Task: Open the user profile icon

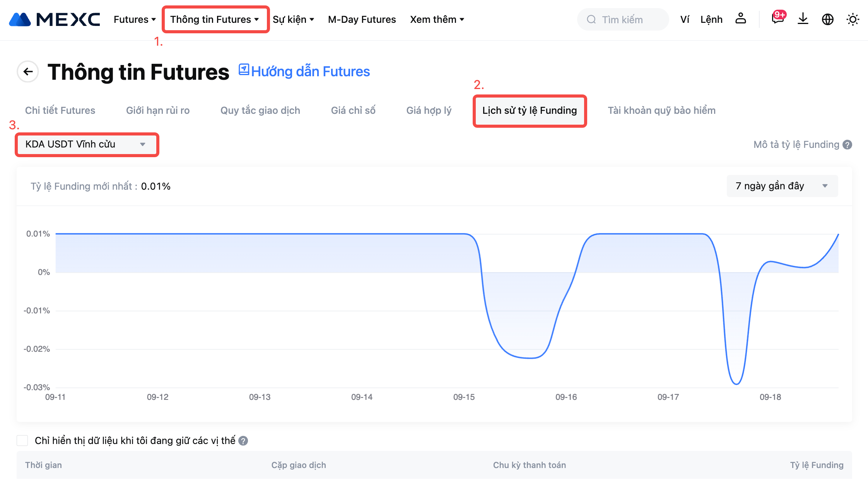Action: tap(740, 19)
